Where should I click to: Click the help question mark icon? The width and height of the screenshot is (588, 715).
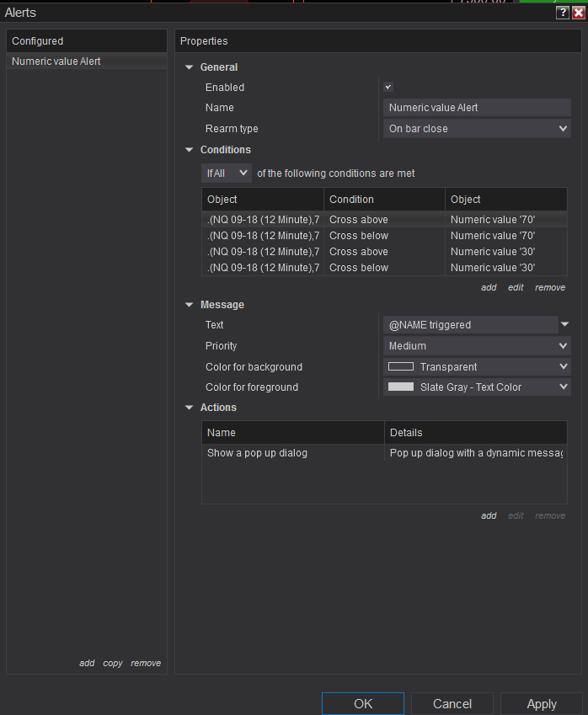563,13
